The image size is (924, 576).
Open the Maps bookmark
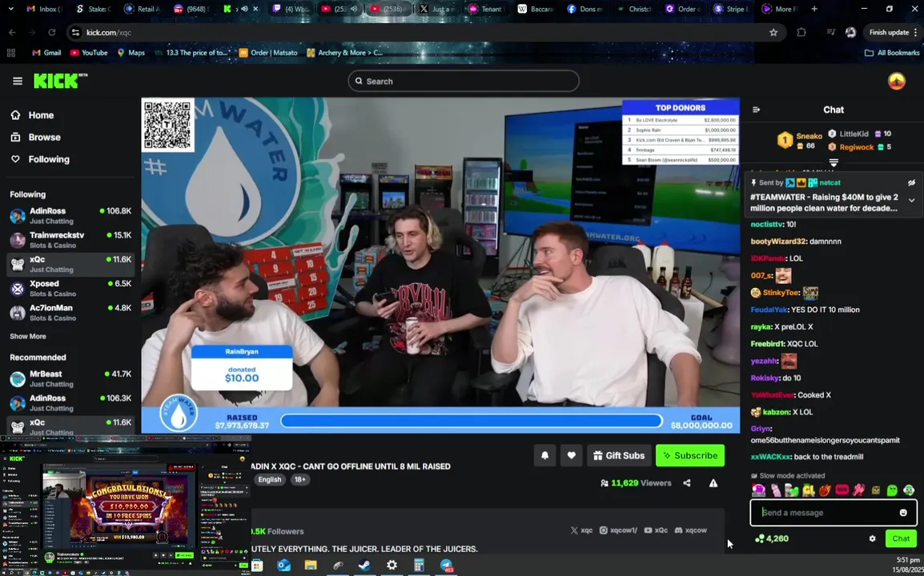pos(131,53)
